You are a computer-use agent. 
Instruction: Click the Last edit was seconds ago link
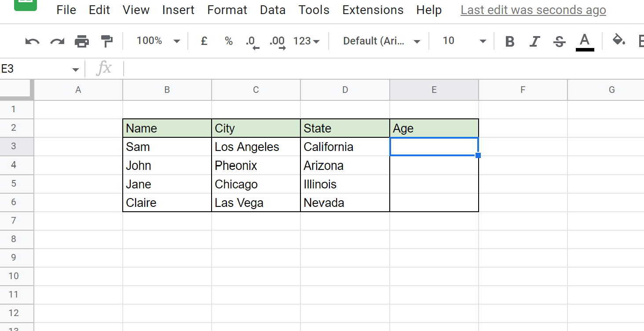point(533,10)
